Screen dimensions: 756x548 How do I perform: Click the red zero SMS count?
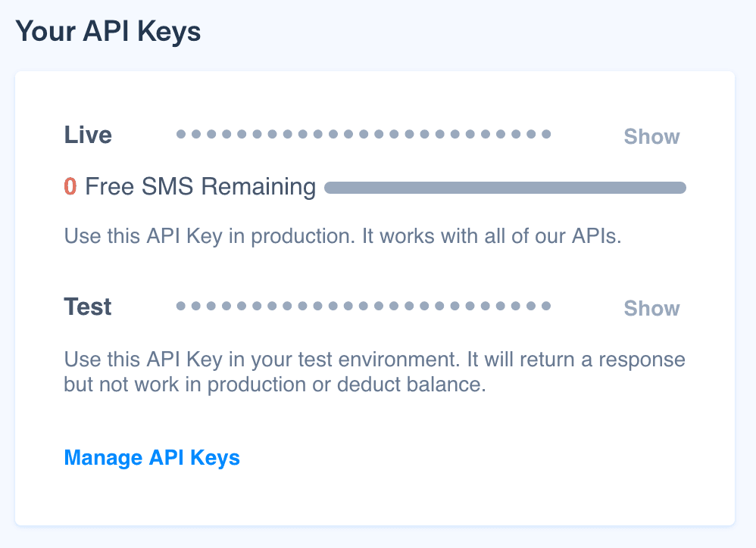click(70, 186)
